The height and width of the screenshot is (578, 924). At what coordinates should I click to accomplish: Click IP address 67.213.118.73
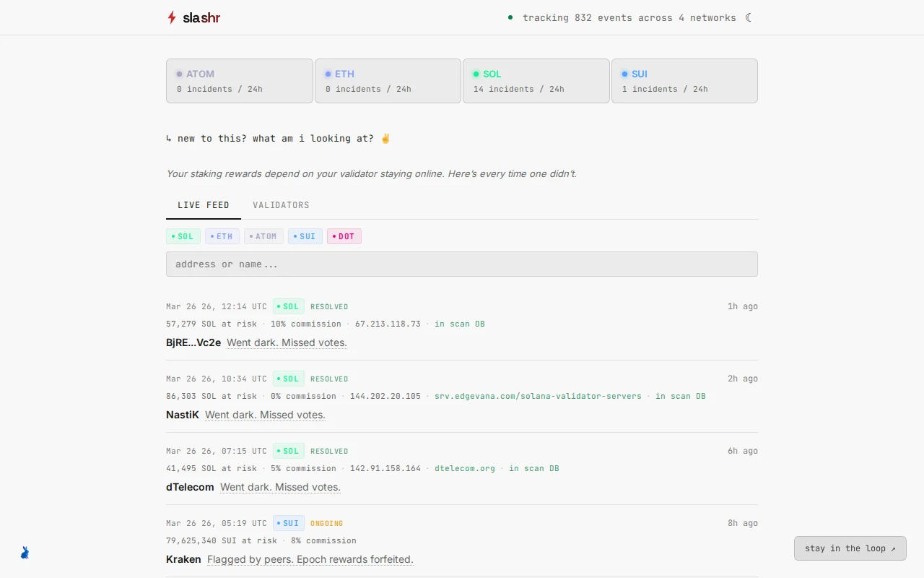(388, 324)
